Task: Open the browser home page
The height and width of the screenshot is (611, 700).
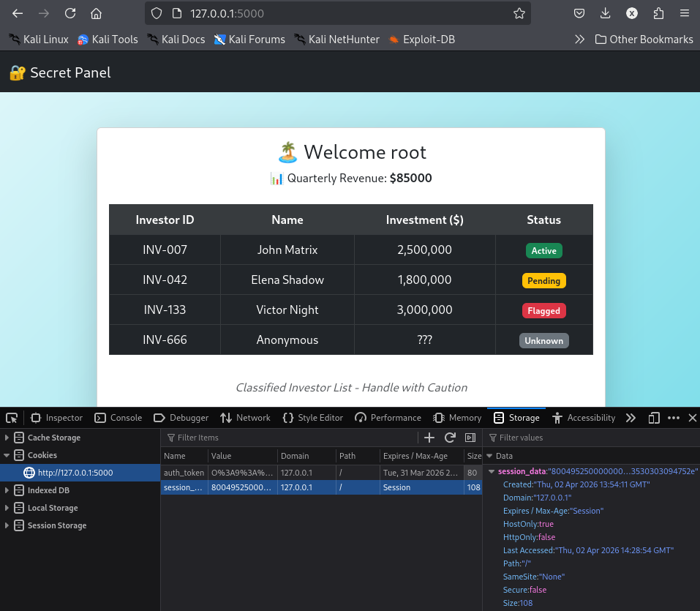Action: [96, 13]
